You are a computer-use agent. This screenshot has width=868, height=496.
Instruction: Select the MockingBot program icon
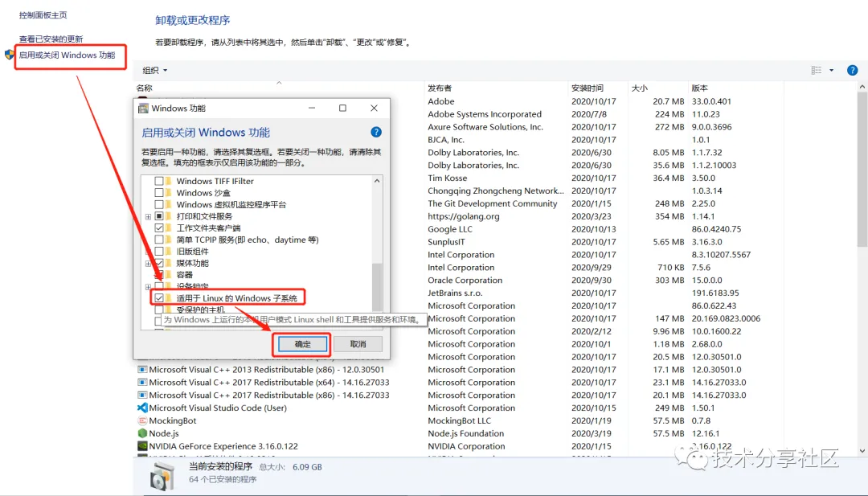click(x=142, y=420)
